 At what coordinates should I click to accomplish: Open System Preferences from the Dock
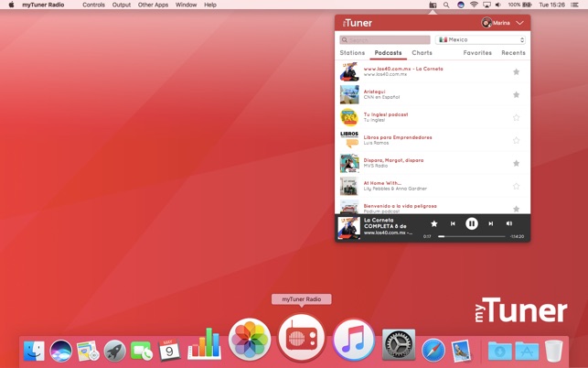click(398, 346)
